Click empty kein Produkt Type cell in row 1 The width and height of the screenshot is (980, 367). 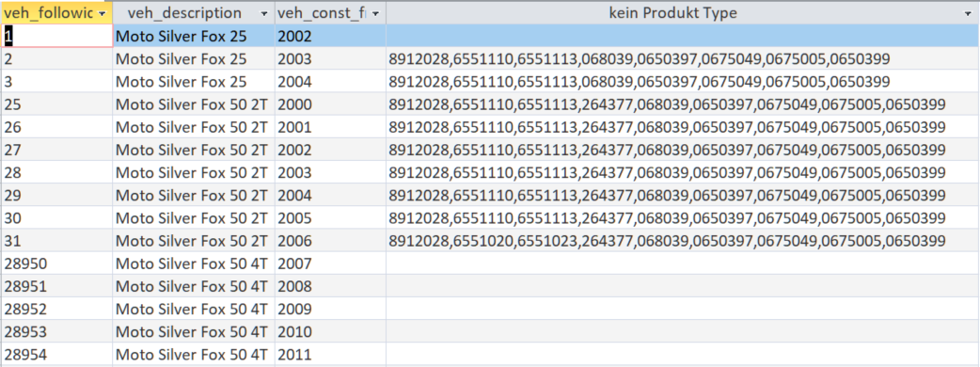click(x=683, y=37)
